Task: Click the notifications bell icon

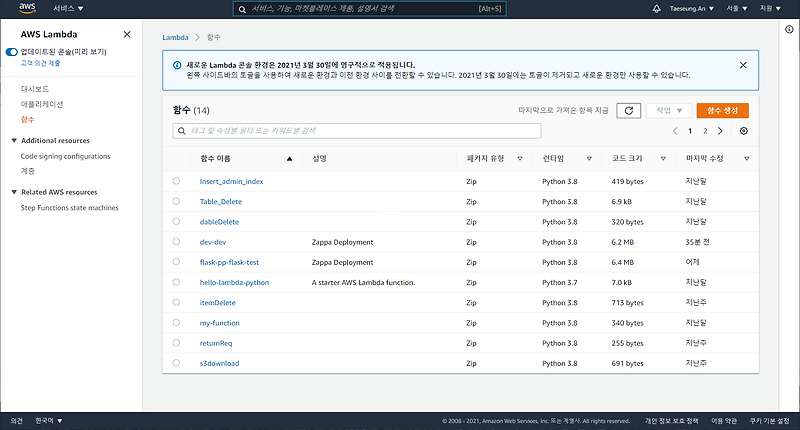Action: click(x=657, y=9)
